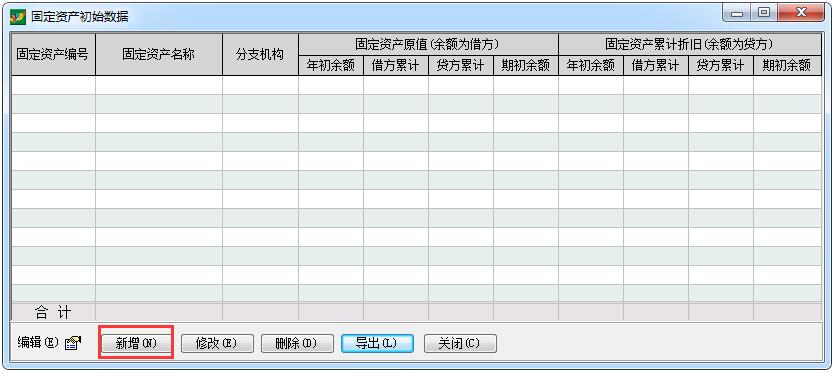
Task: Click the 合计 totals row label
Action: [x=53, y=312]
